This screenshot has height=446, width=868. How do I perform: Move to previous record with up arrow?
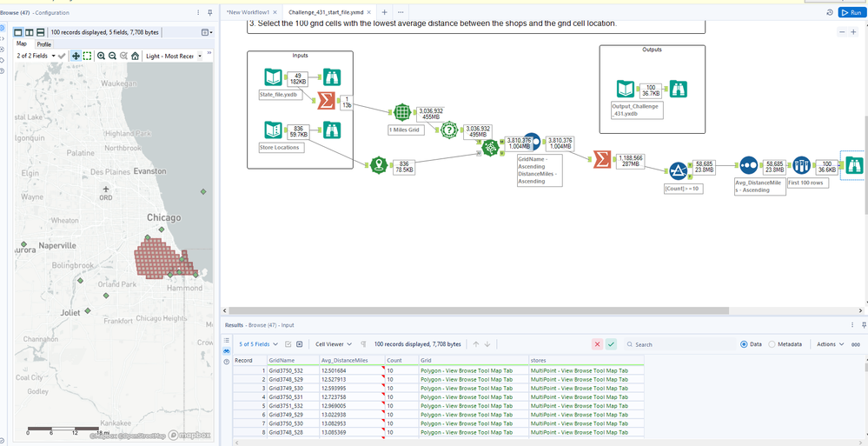tap(475, 344)
